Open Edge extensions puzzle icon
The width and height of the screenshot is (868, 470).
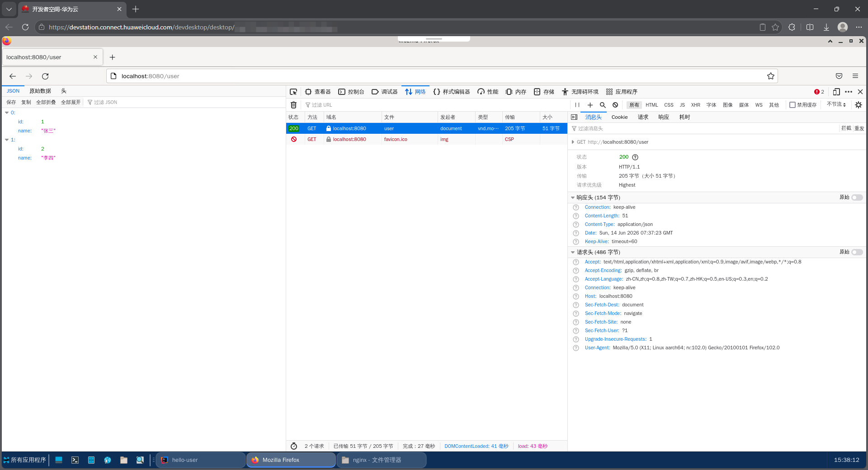click(x=792, y=27)
